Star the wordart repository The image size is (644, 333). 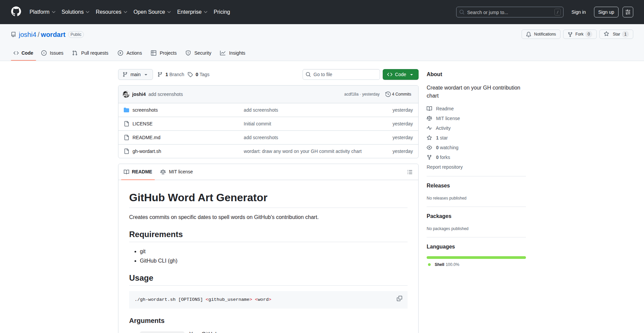coord(616,34)
